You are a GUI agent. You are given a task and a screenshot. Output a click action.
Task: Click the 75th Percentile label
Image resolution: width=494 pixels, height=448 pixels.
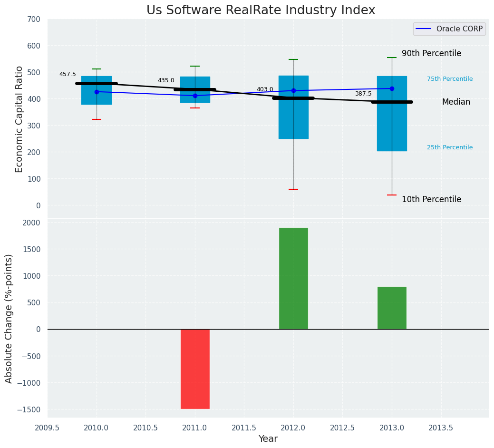(x=450, y=79)
